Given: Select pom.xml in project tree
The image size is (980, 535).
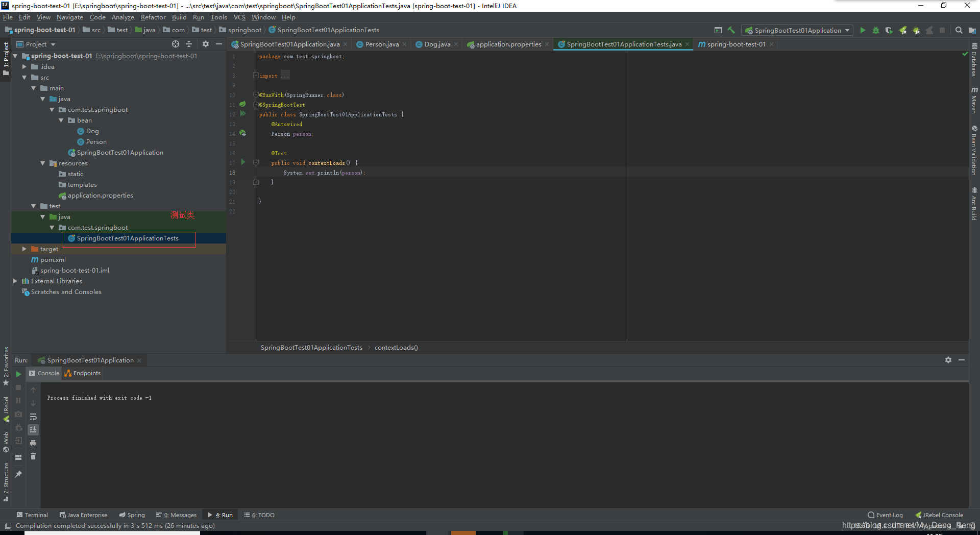Looking at the screenshot, I should [53, 260].
